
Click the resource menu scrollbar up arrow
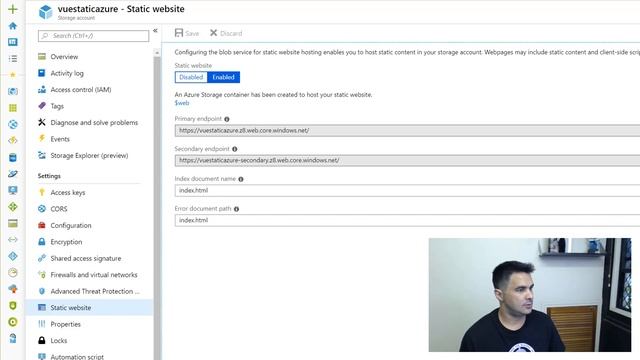point(157,53)
